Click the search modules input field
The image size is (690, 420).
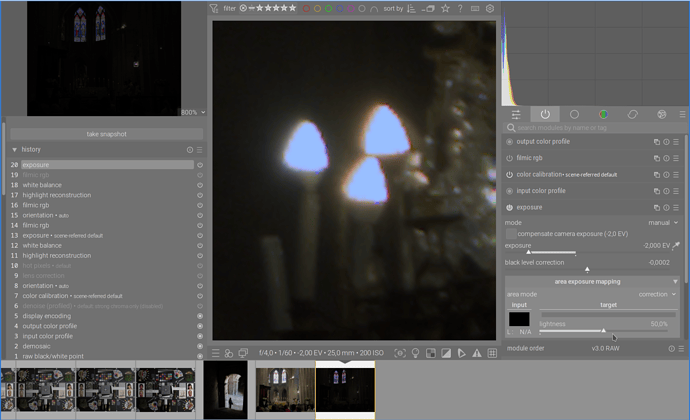point(595,128)
